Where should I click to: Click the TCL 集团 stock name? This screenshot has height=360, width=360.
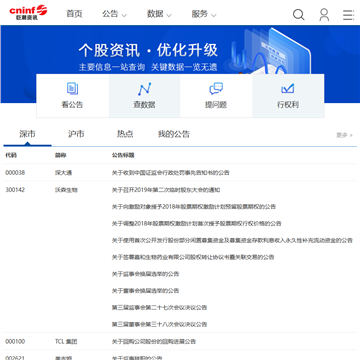coord(66,341)
